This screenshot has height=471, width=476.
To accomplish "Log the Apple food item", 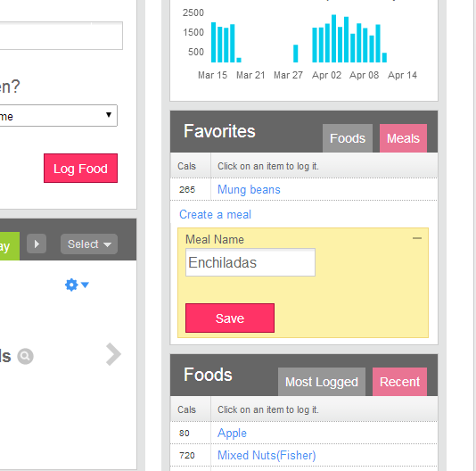I will (232, 433).
